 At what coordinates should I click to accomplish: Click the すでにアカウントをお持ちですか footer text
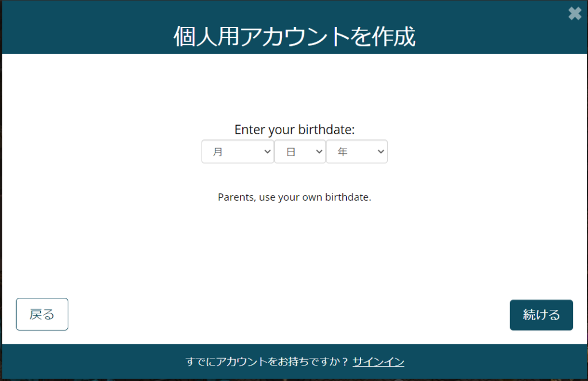point(268,361)
